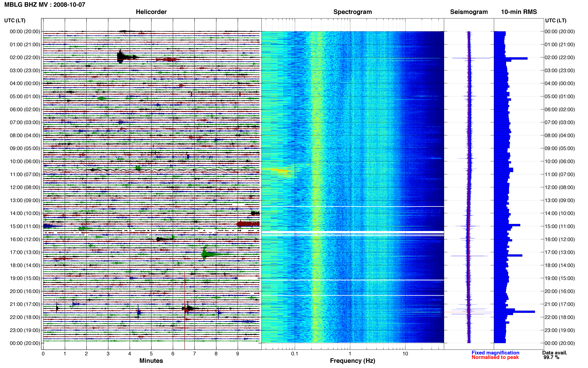Click the plot title 'MBLG BHZ MV : 2008-10-07'
This screenshot has width=588, height=368.
click(x=45, y=5)
